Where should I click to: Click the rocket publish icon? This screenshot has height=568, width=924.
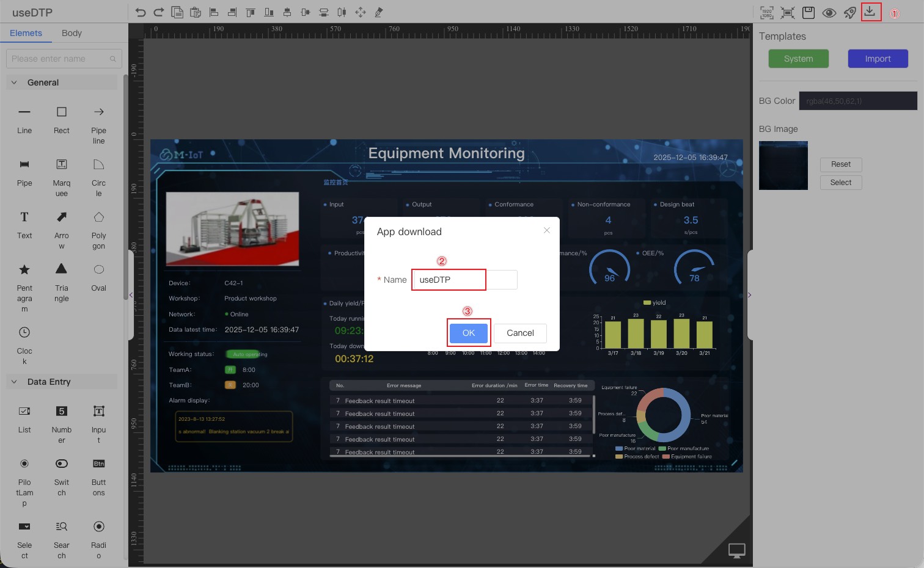click(x=850, y=12)
